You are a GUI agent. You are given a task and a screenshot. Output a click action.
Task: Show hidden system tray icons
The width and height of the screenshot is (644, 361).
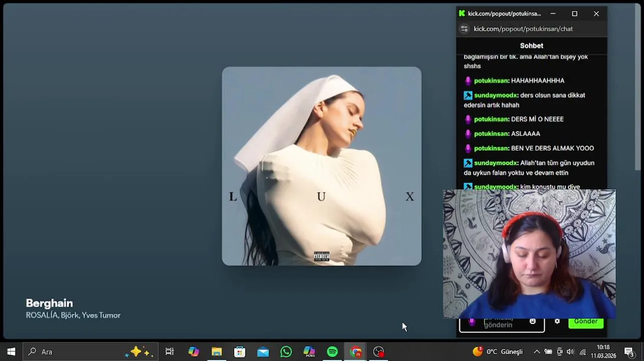click(x=537, y=352)
